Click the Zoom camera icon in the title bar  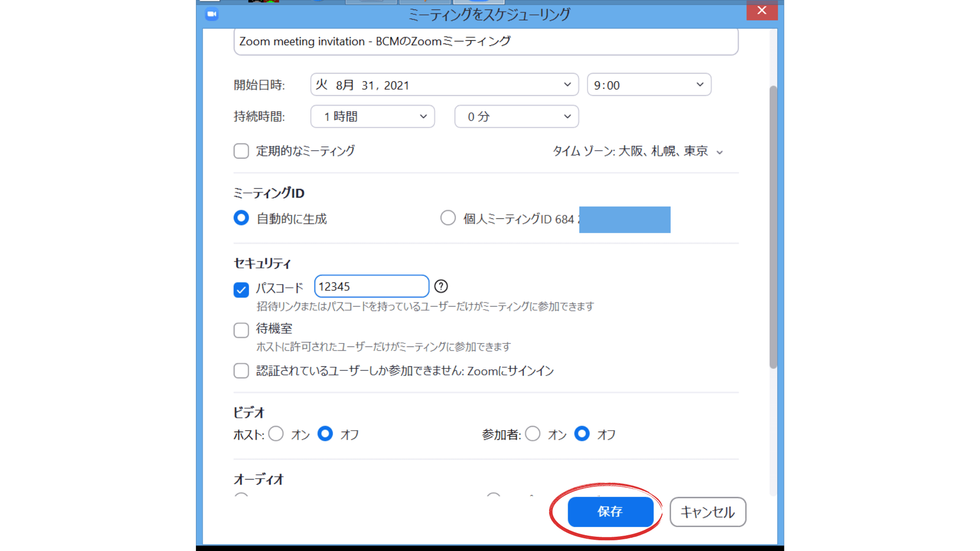pos(211,15)
